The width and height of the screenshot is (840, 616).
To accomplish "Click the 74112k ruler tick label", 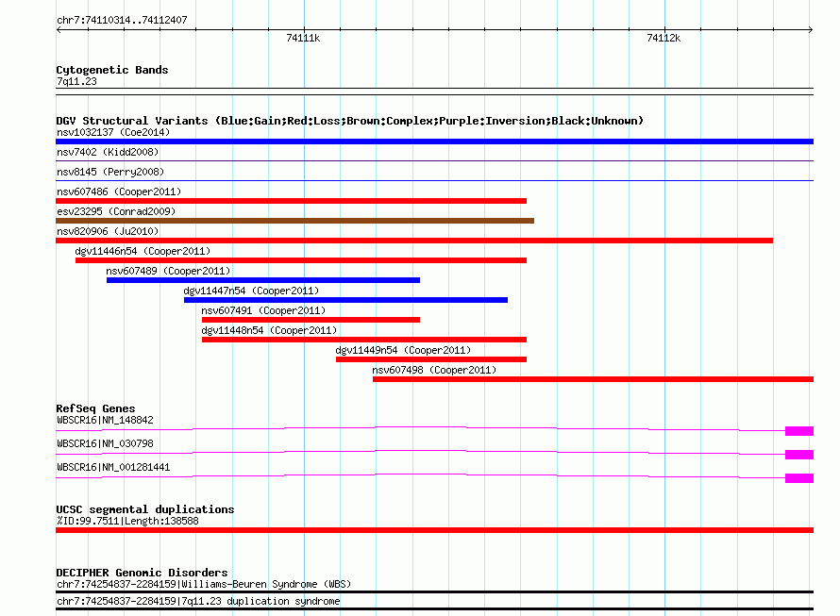I will 664,38.
